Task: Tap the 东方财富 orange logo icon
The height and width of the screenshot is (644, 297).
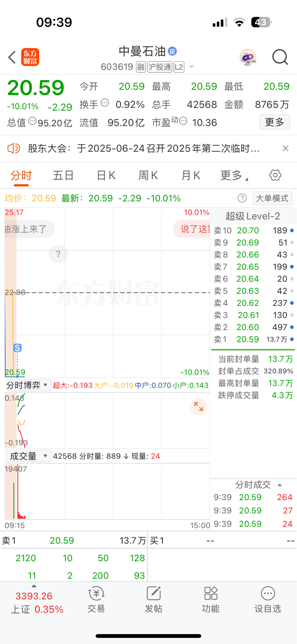Action: [x=30, y=57]
